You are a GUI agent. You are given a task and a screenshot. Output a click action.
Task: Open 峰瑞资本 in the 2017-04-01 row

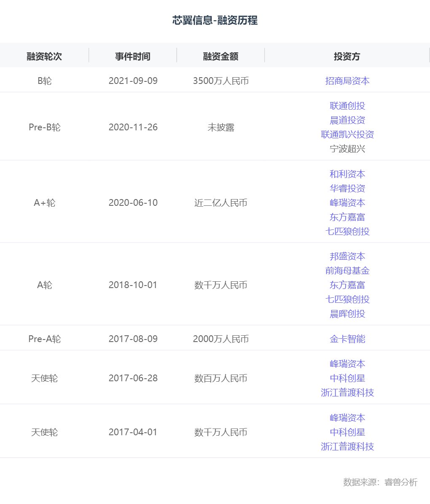[347, 418]
